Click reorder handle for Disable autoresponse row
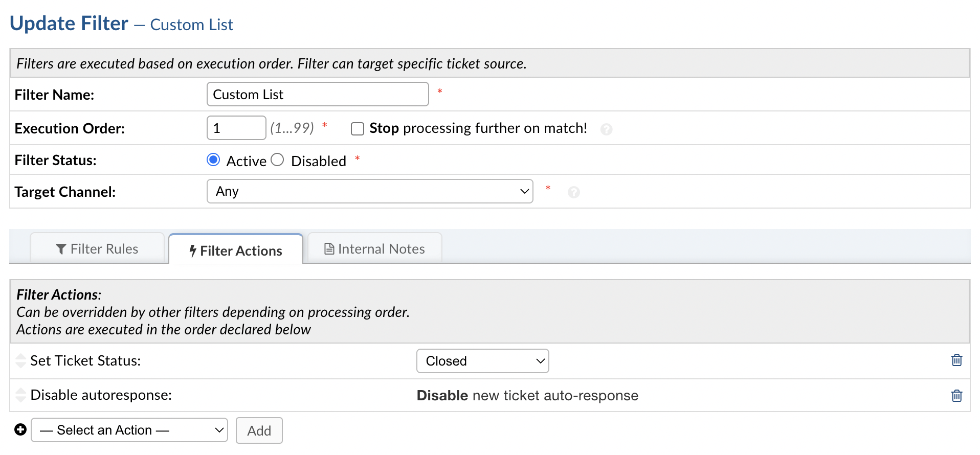980x455 pixels. tap(20, 395)
